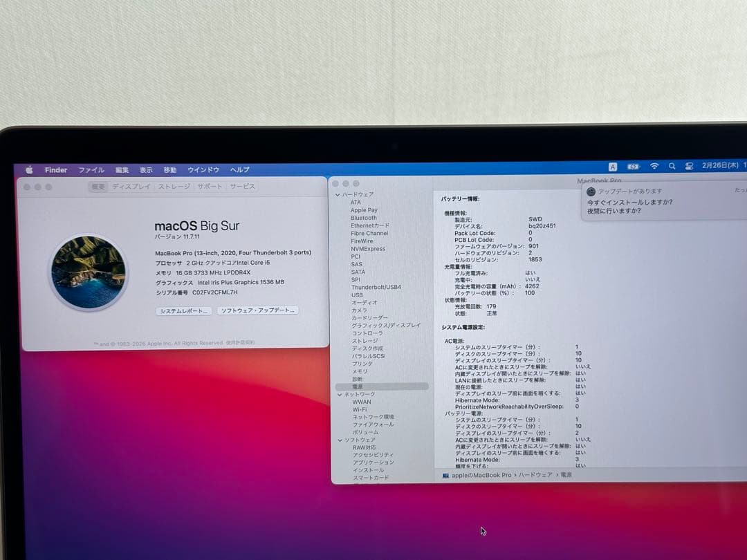Select Apple Pay in the sidebar
This screenshot has width=747, height=560.
(364, 210)
